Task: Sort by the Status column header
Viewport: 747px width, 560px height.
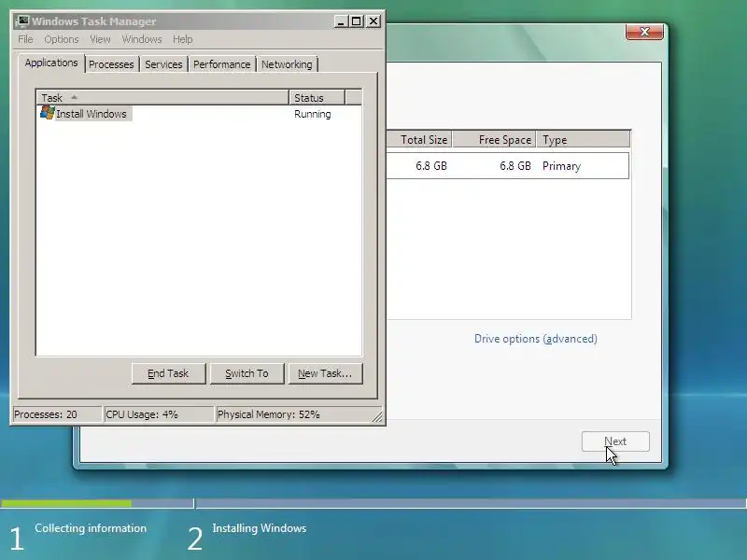Action: click(317, 98)
